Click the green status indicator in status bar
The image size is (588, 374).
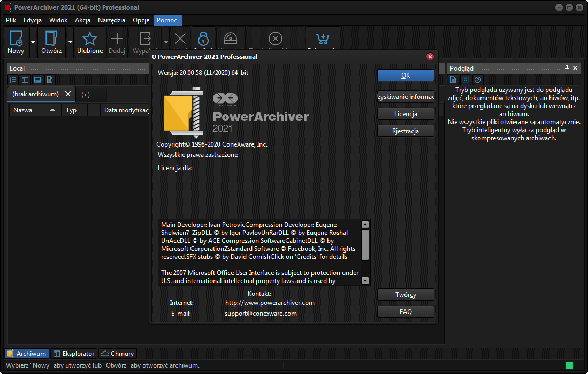(x=569, y=365)
